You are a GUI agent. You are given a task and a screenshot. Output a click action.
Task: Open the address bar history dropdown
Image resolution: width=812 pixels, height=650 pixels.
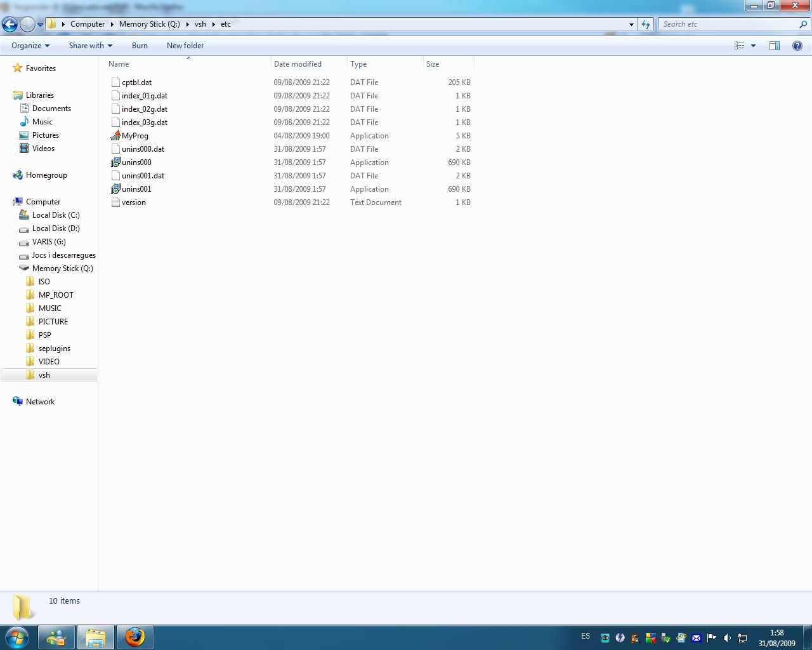coord(631,24)
